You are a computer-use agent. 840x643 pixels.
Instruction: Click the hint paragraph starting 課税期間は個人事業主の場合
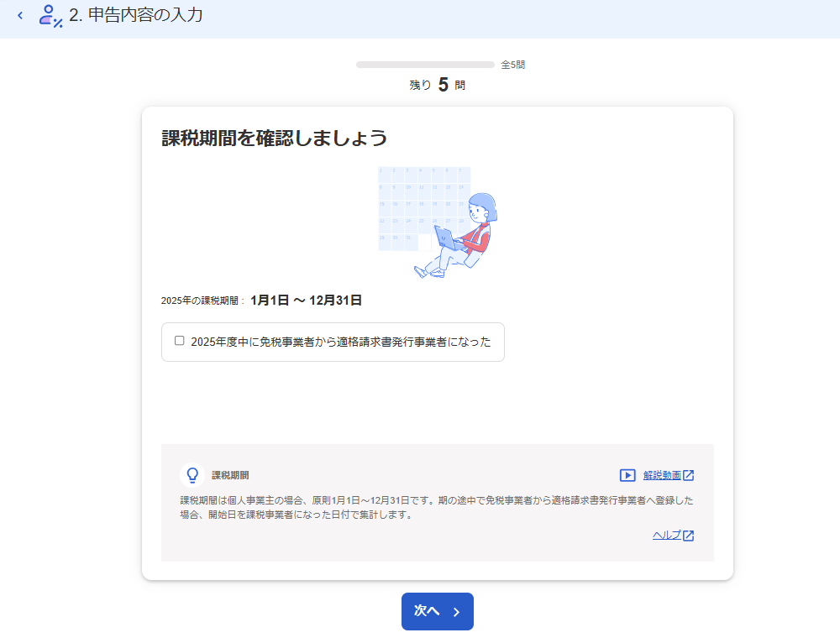[437, 508]
